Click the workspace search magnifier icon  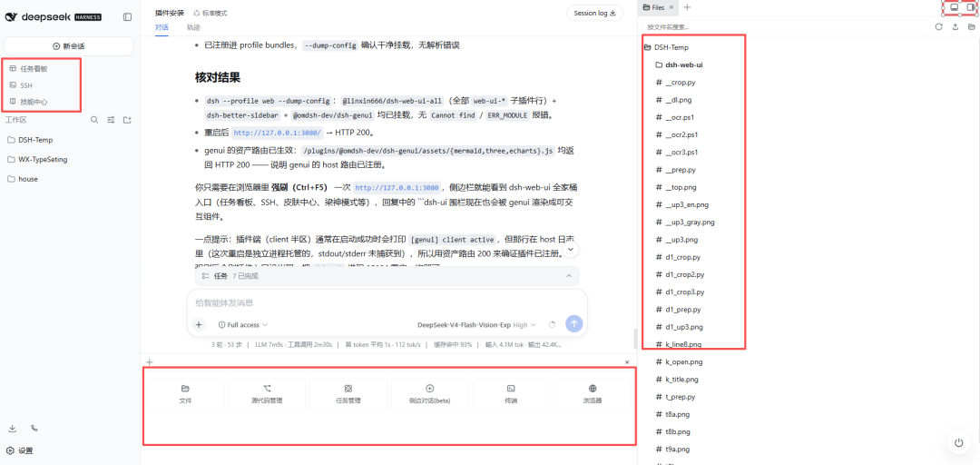tap(94, 120)
